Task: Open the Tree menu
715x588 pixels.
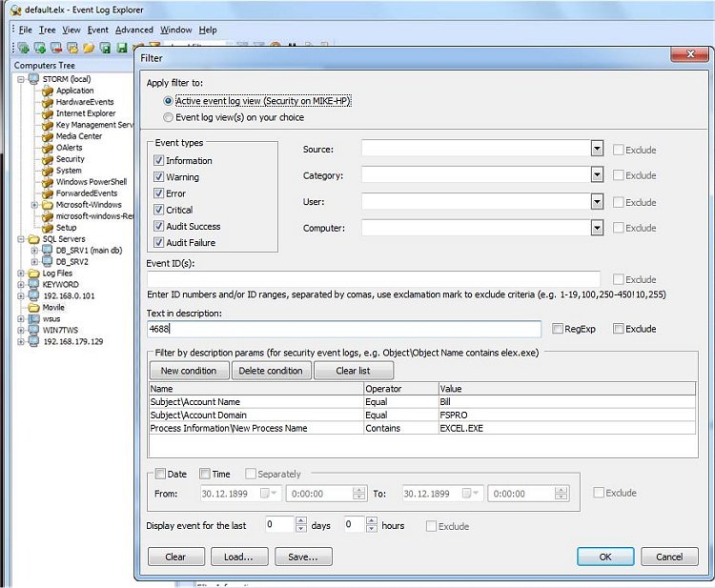Action: click(x=47, y=30)
